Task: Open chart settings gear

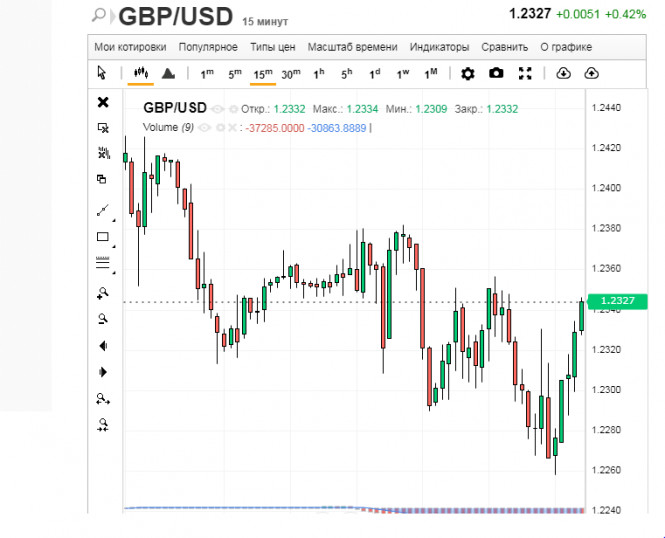Action: [x=468, y=73]
